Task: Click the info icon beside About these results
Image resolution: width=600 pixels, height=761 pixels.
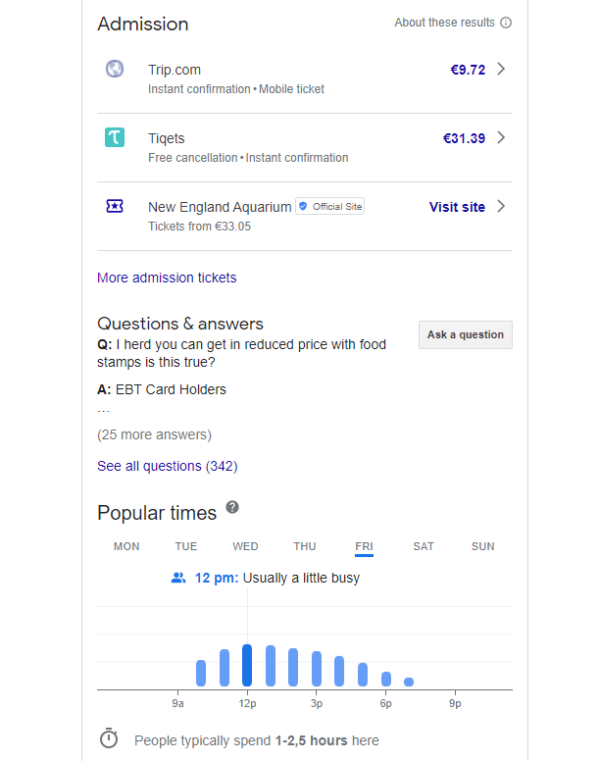Action: pyautogui.click(x=506, y=23)
